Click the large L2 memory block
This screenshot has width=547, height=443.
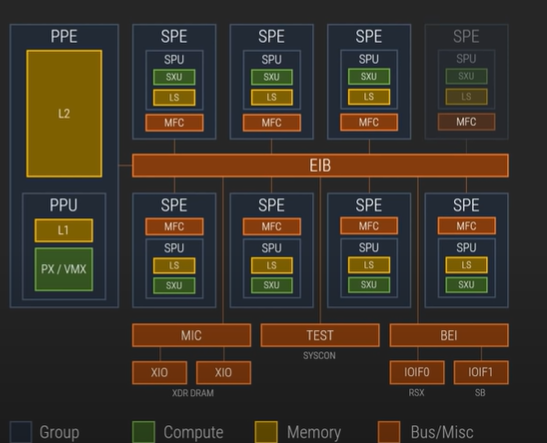[x=64, y=114]
